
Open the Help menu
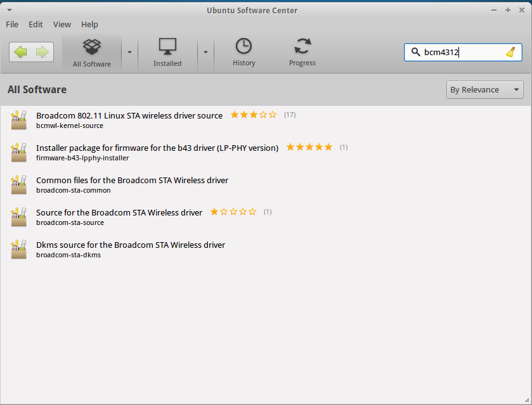[89, 25]
